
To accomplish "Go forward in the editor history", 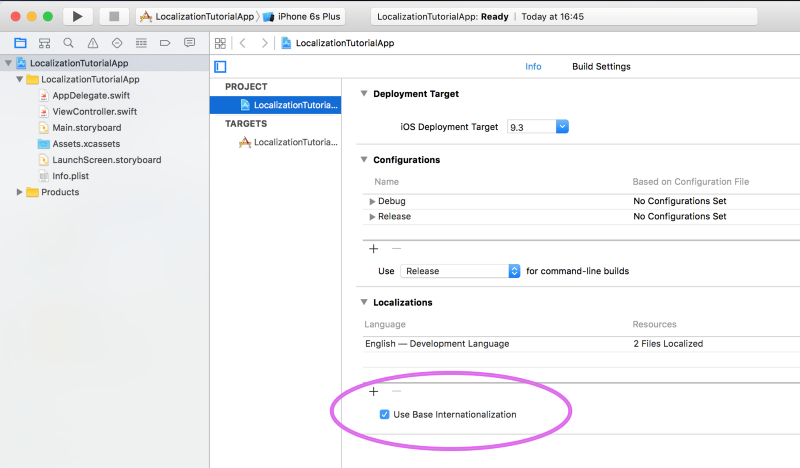I will [x=264, y=43].
